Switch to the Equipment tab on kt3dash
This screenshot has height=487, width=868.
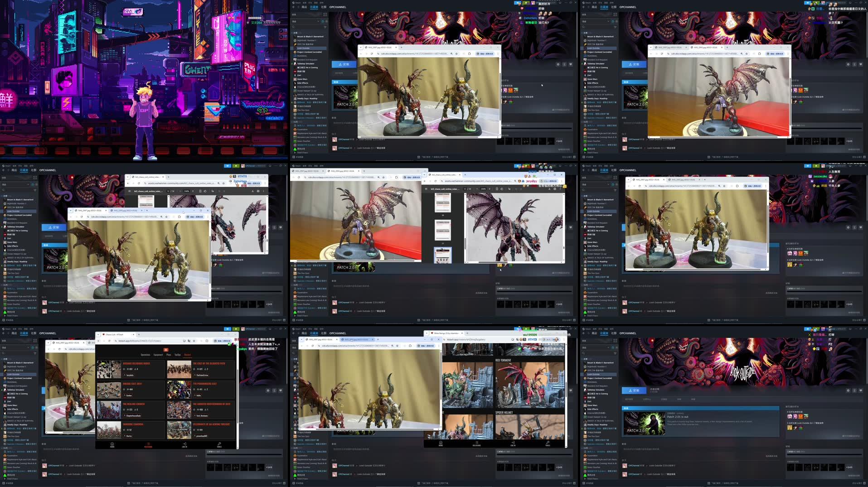pos(158,355)
